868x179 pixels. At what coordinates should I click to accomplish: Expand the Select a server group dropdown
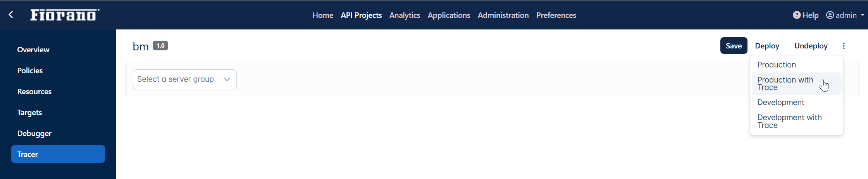185,79
